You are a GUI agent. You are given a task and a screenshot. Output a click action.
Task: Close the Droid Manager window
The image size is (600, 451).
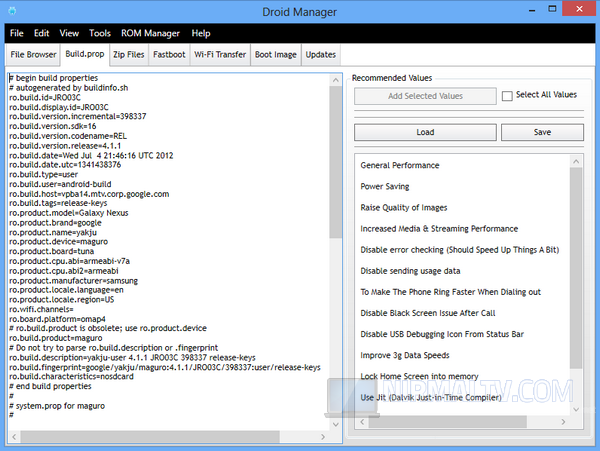point(580,8)
